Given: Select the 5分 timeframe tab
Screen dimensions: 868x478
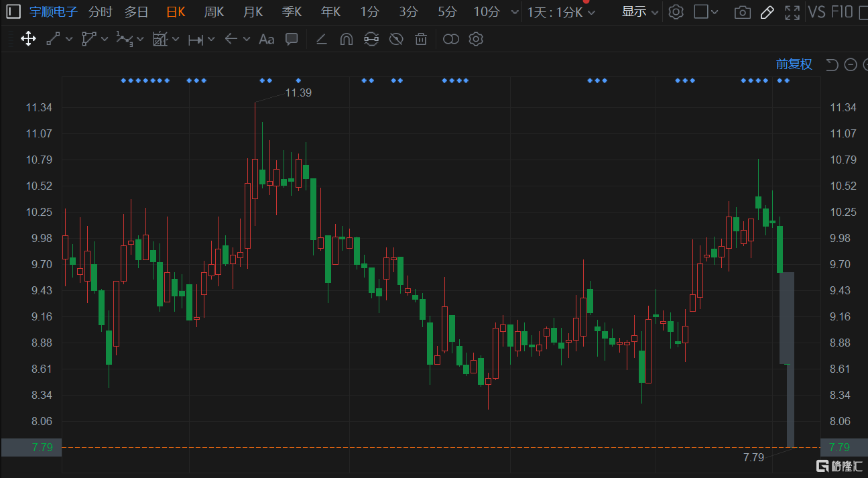Looking at the screenshot, I should click(447, 12).
